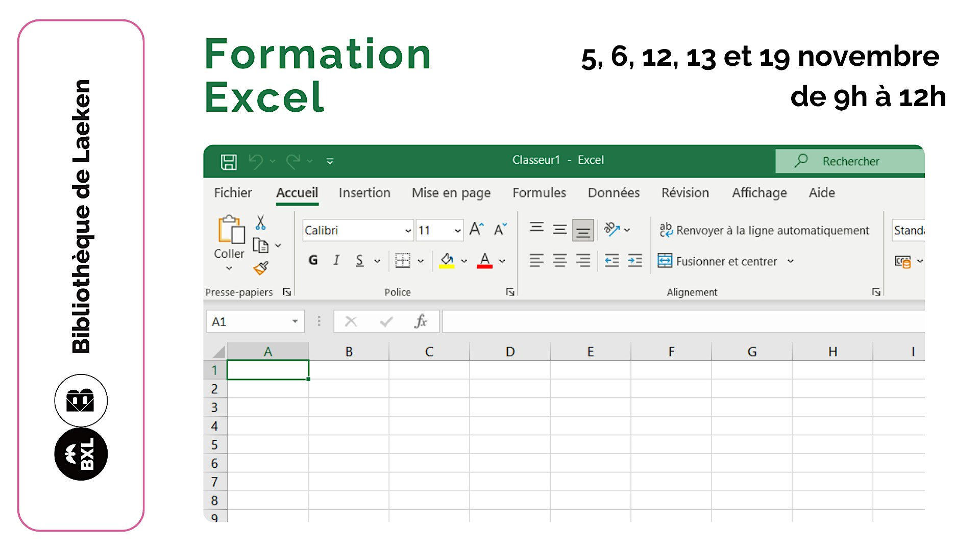Open the Données tab

[614, 193]
